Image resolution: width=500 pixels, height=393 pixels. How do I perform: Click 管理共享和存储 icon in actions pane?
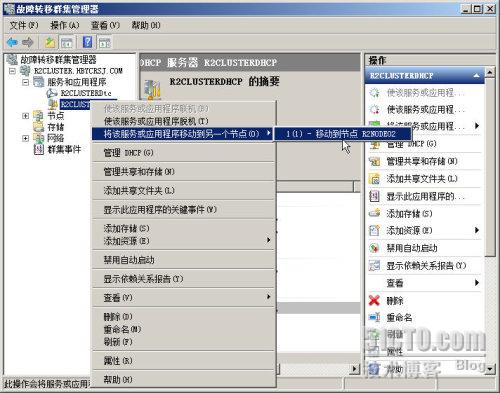(x=375, y=161)
